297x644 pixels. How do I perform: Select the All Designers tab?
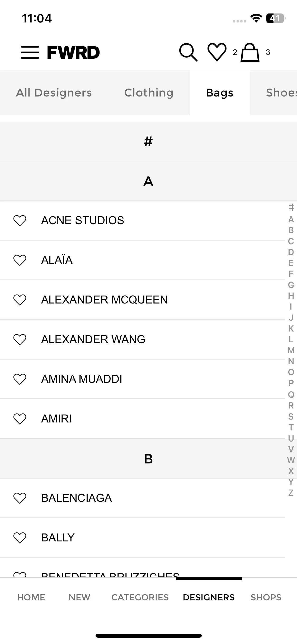[x=54, y=93]
